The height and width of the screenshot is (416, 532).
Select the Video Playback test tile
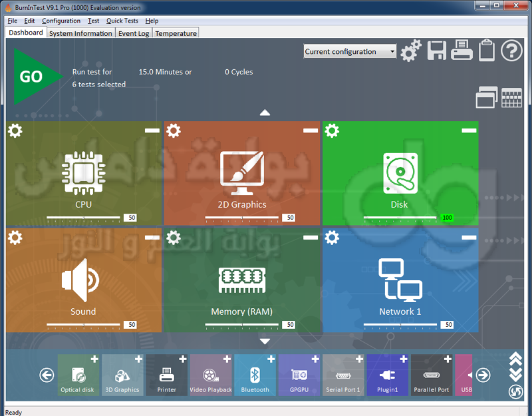tap(211, 375)
